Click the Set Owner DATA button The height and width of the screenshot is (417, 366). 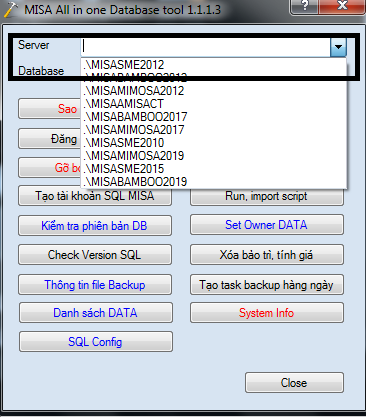(267, 225)
